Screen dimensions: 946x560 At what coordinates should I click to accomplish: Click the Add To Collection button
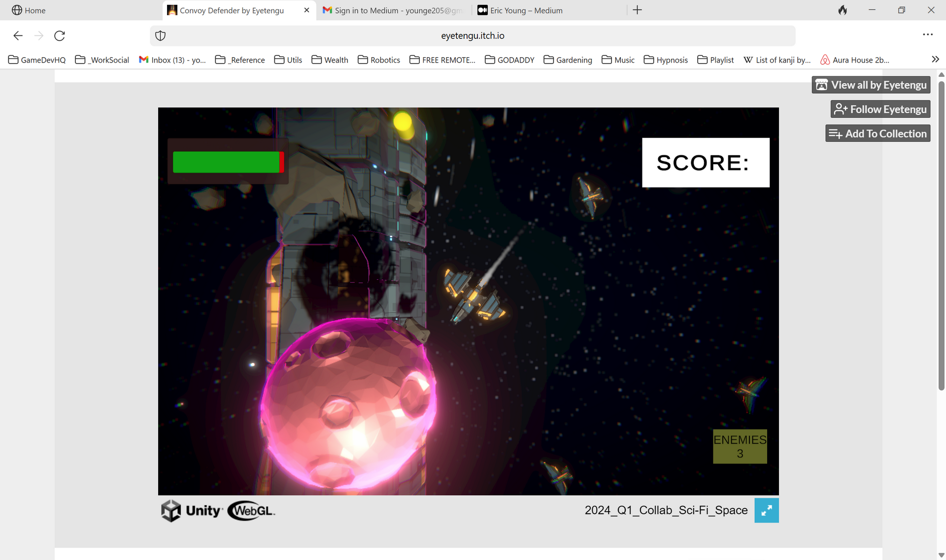(x=878, y=133)
